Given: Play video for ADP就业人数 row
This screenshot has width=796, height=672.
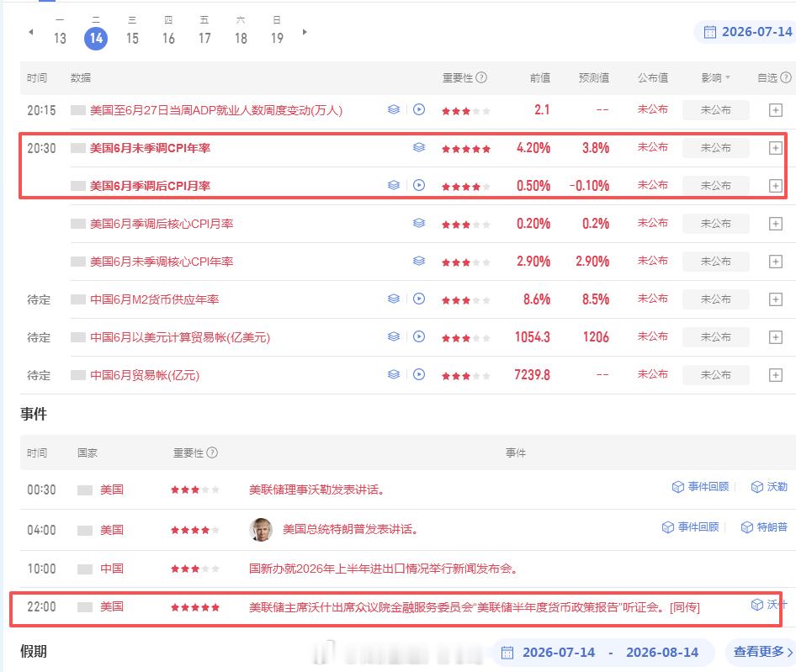Looking at the screenshot, I should 419,109.
